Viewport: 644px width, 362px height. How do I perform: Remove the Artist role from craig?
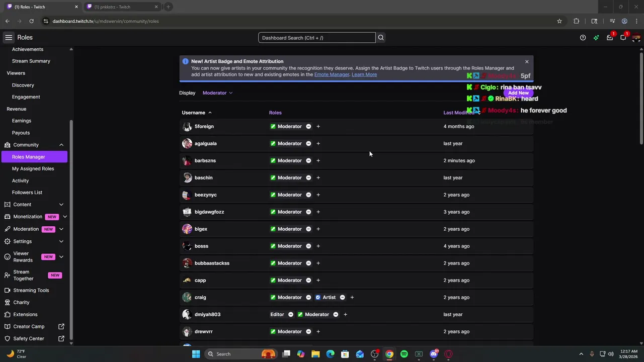(342, 298)
